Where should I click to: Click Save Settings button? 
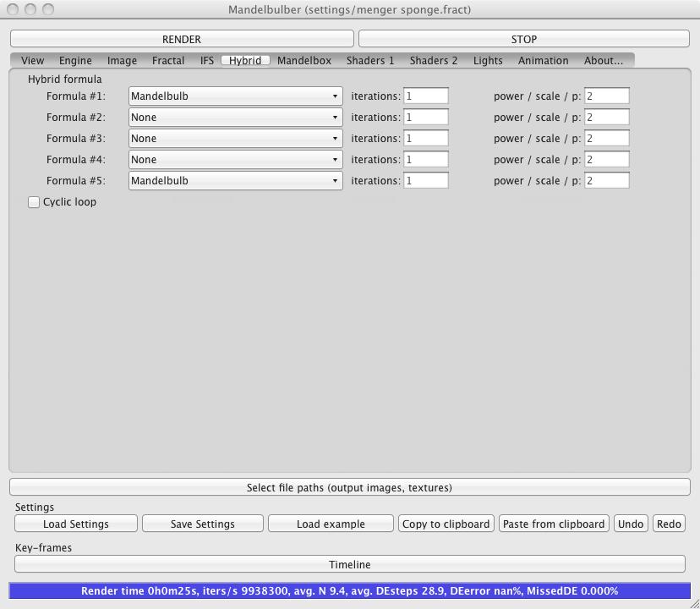[x=203, y=524]
